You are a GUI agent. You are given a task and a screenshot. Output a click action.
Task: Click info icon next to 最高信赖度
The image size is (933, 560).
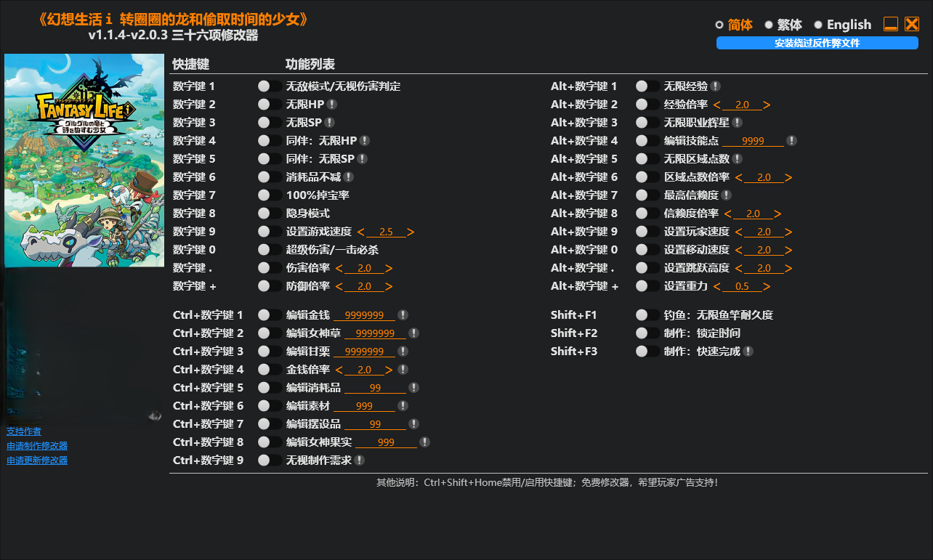coord(726,195)
